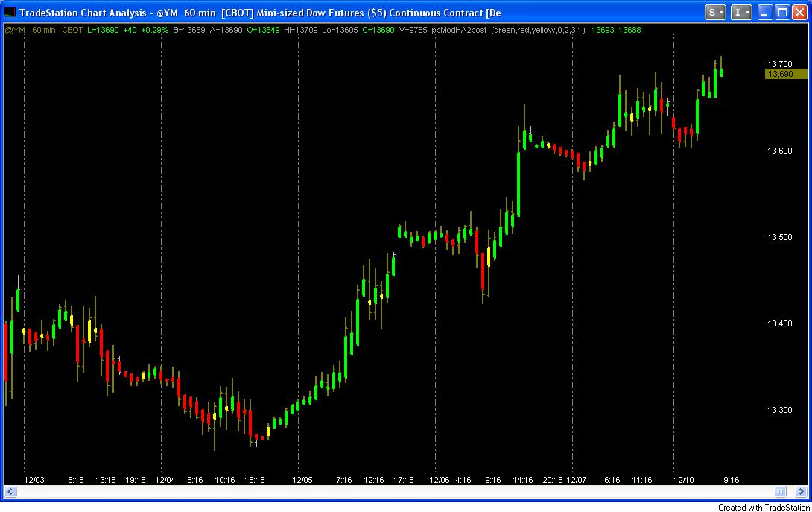Click the 11:16 time axis label
Image resolution: width=812 pixels, height=512 pixels.
(641, 481)
